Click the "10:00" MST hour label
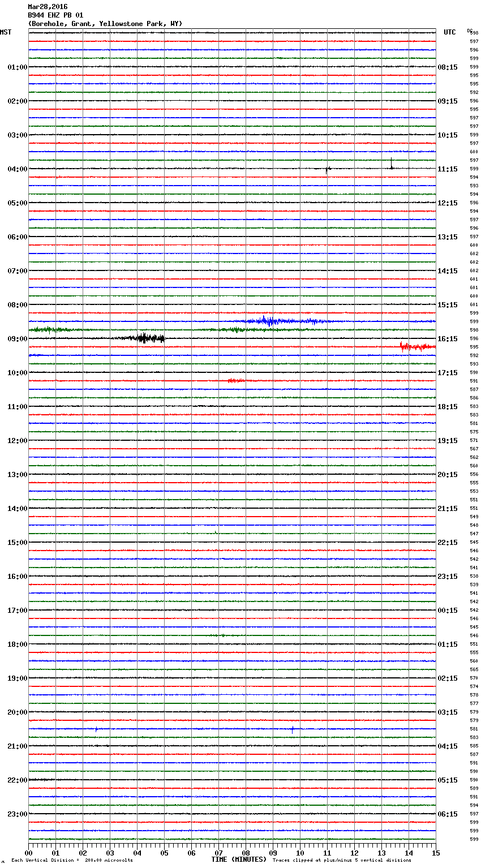This screenshot has height=868, width=481. (17, 373)
